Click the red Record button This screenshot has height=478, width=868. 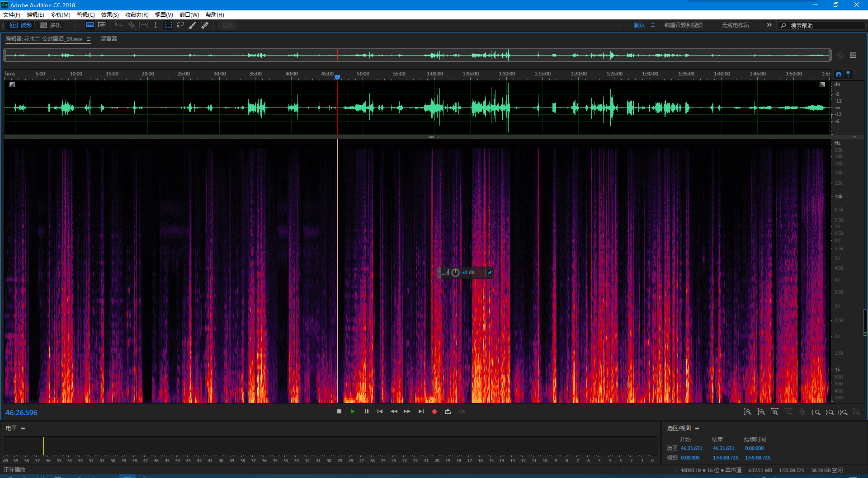pyautogui.click(x=434, y=412)
